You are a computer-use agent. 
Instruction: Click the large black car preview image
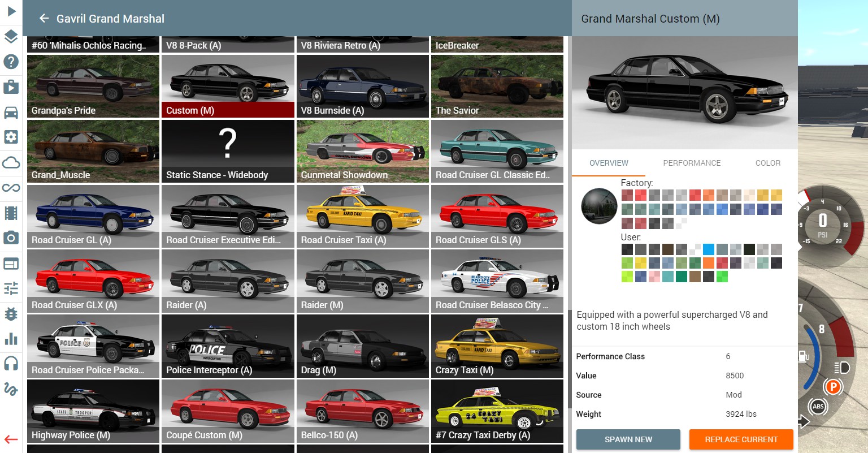point(685,93)
